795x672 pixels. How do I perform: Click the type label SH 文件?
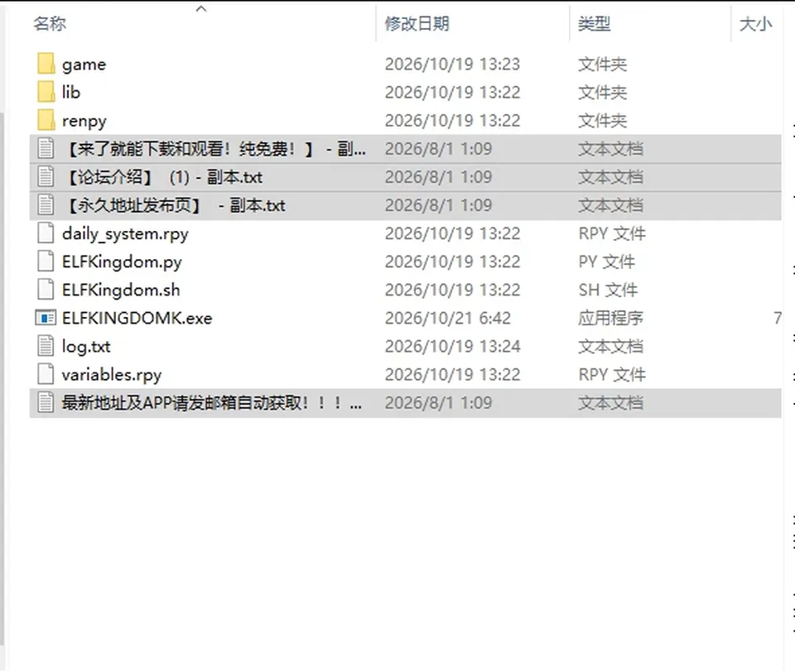point(608,290)
